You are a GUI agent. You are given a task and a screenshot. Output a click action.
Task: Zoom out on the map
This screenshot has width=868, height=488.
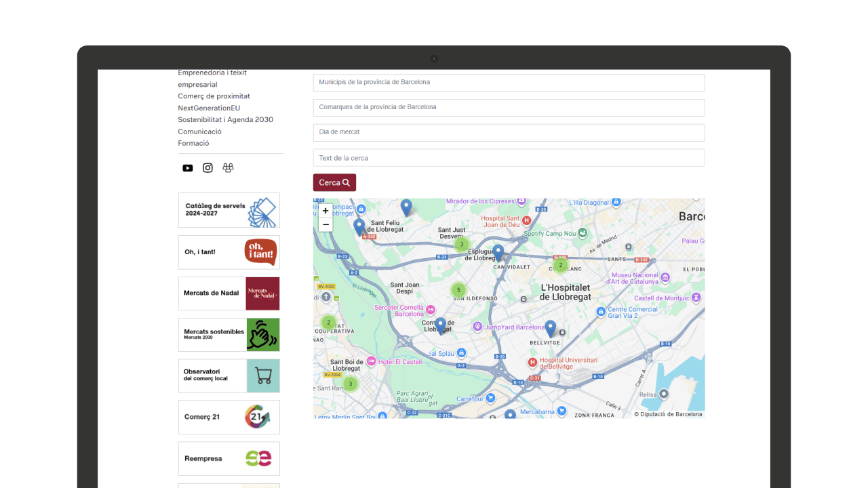coord(325,224)
